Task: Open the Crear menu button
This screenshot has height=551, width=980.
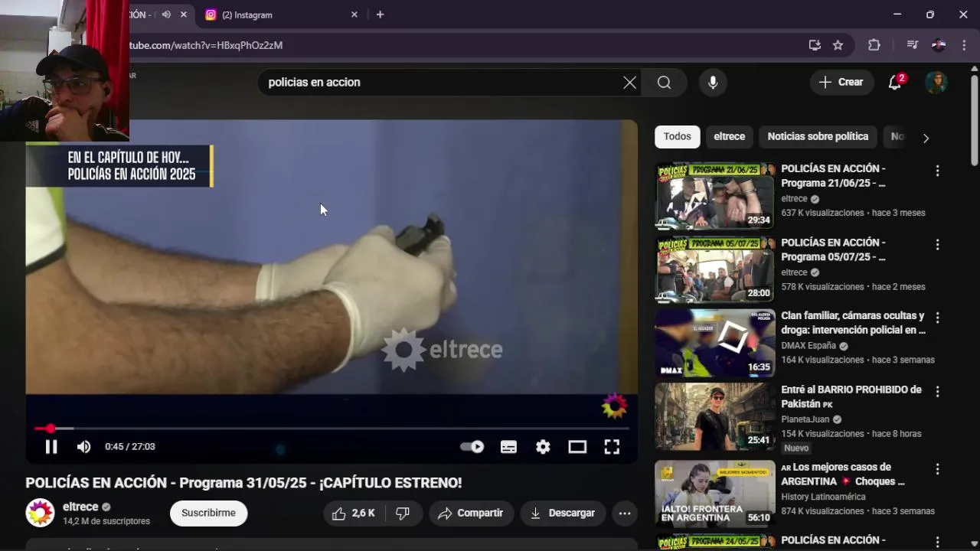Action: (x=841, y=83)
